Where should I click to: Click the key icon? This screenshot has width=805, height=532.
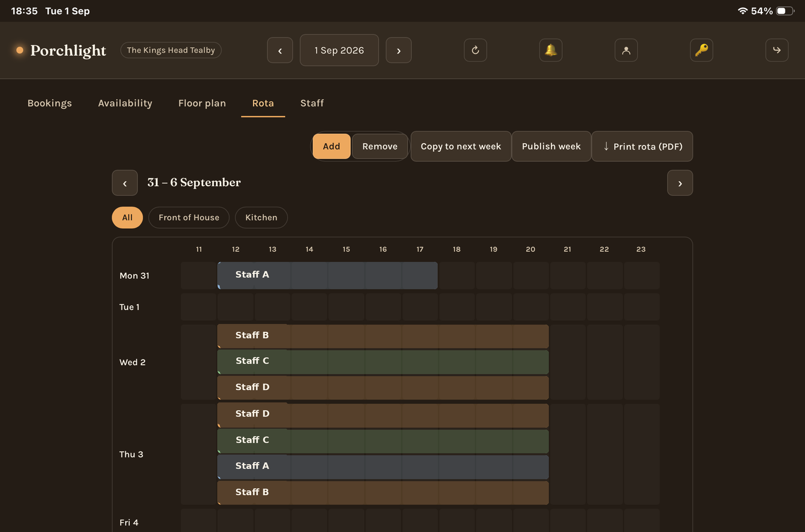[x=701, y=51]
